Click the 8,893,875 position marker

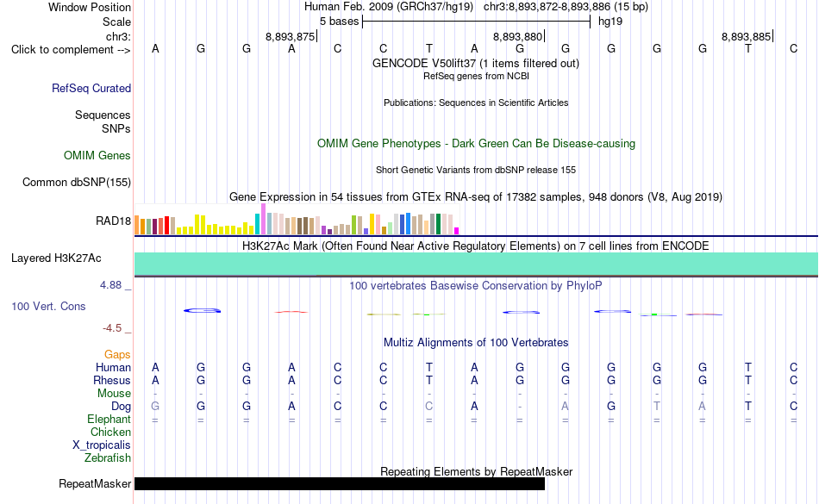pos(291,36)
